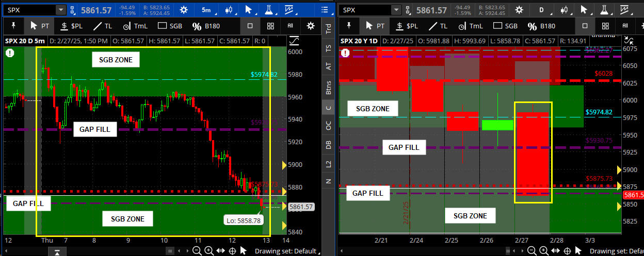Zoom in right chart with plus magnifier

(543, 250)
